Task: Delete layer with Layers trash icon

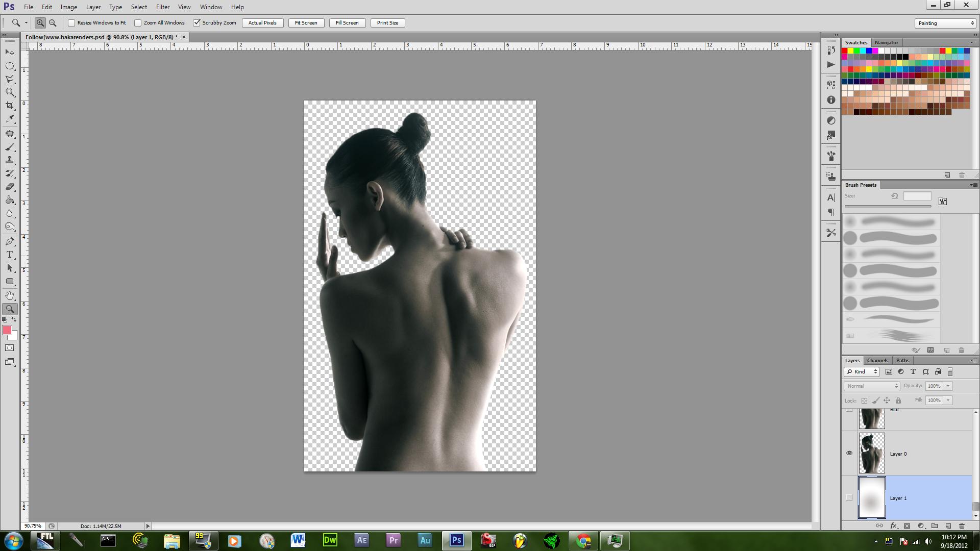Action: click(x=962, y=525)
